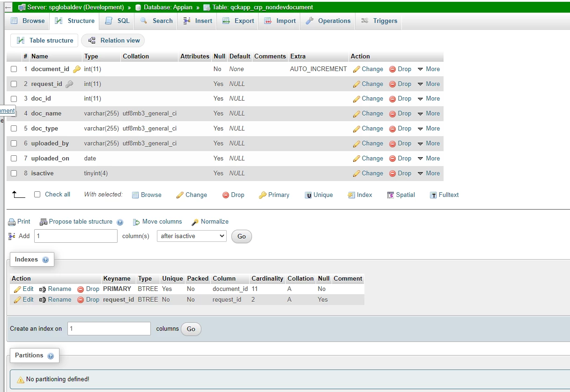Viewport: 570px width, 392px height.
Task: Click the server icon in the breadcrumb
Action: 22,7
